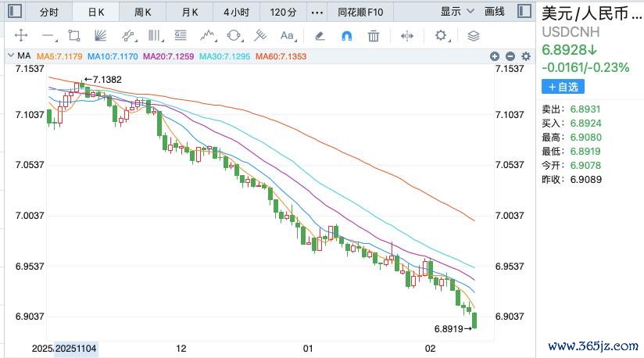Click the layers stack icon

(x=474, y=36)
